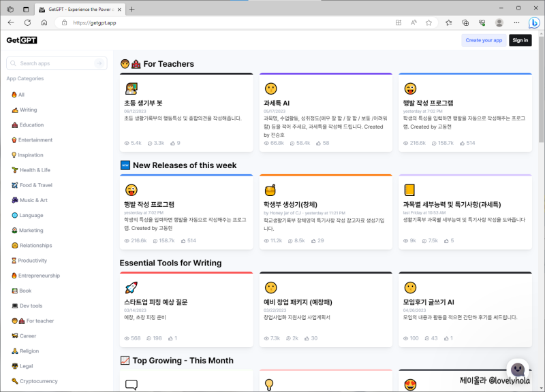Viewport: 545px width, 392px height.
Task: Choose the Language category
Action: 27,215
